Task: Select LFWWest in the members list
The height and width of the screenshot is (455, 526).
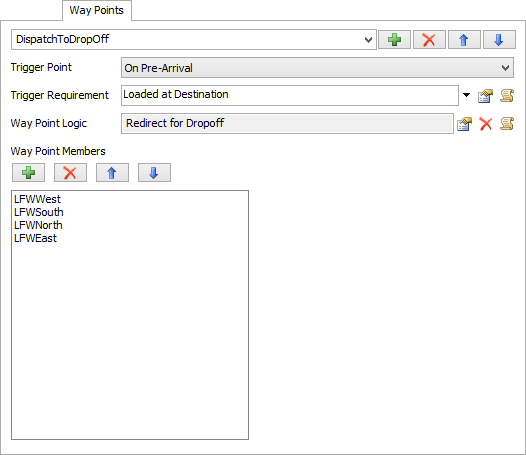Action: pos(37,199)
